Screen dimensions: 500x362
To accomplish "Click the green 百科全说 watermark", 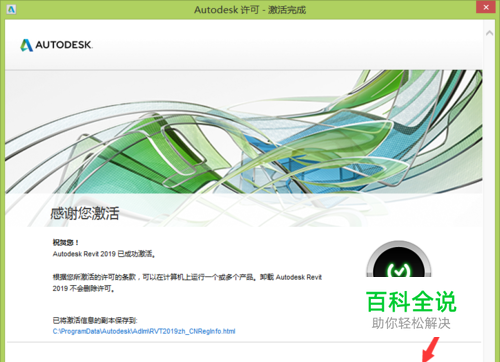I will 411,302.
